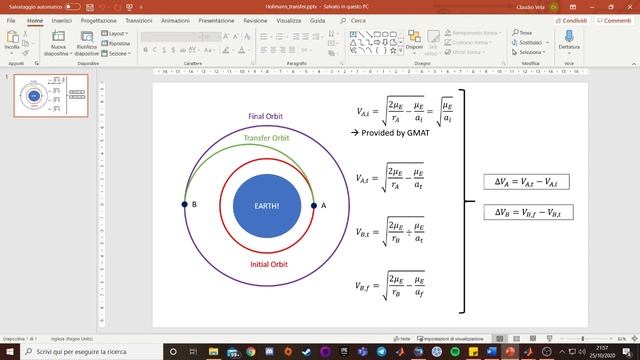
Task: Toggle the Salvataggio automatico switch
Action: coord(72,7)
